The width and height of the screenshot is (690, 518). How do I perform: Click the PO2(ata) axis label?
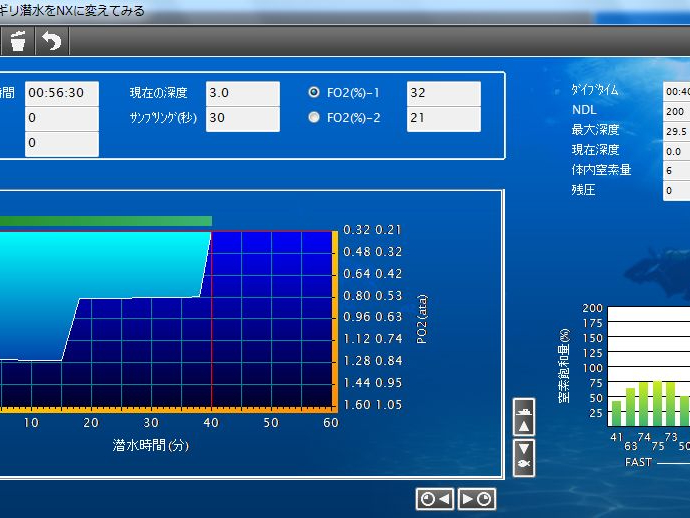click(x=422, y=319)
